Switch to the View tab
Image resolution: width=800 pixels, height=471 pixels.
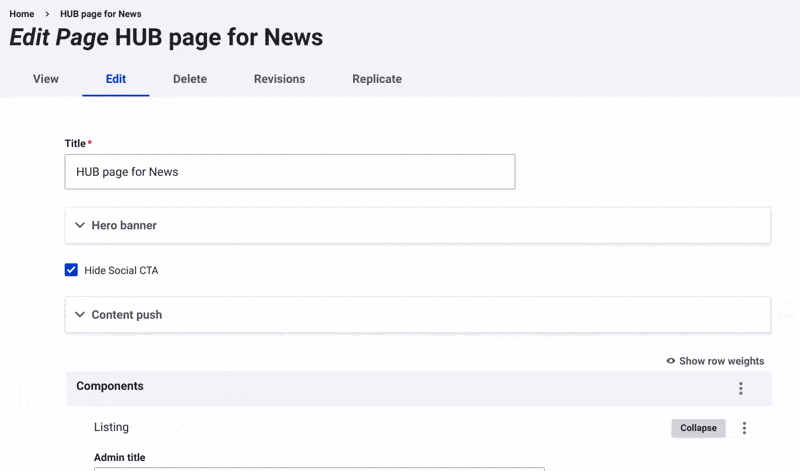click(x=46, y=79)
